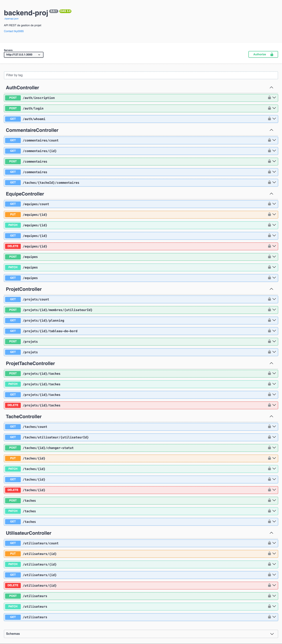Expand the POST /auth/login operation chevron
Screen dimensions: 282x644
coord(274,108)
